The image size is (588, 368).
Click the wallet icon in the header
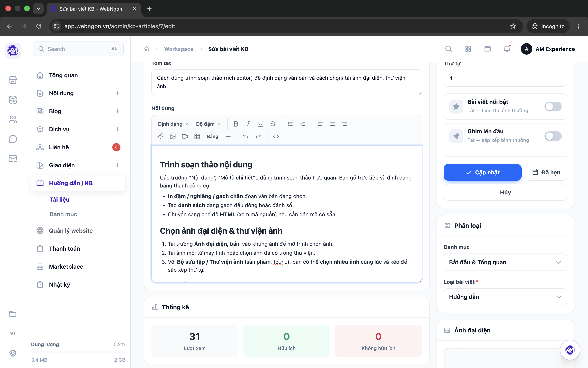click(488, 49)
